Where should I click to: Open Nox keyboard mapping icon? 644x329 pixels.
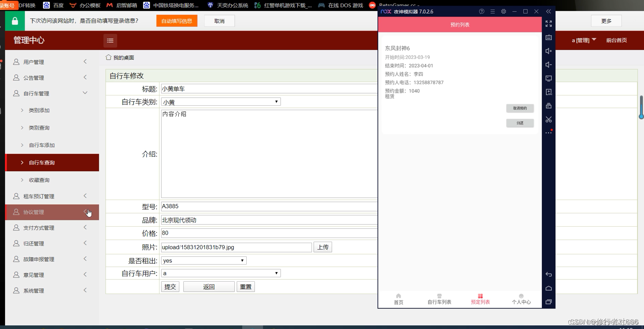549,37
